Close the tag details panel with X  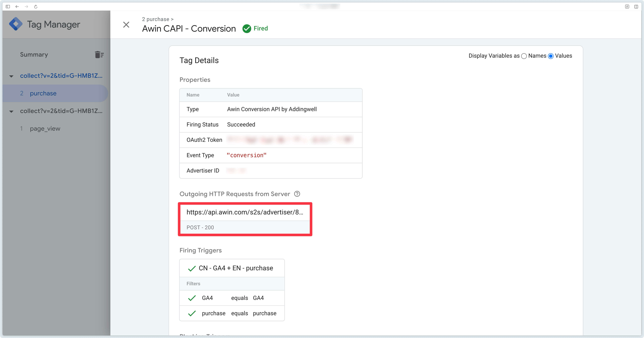[126, 25]
